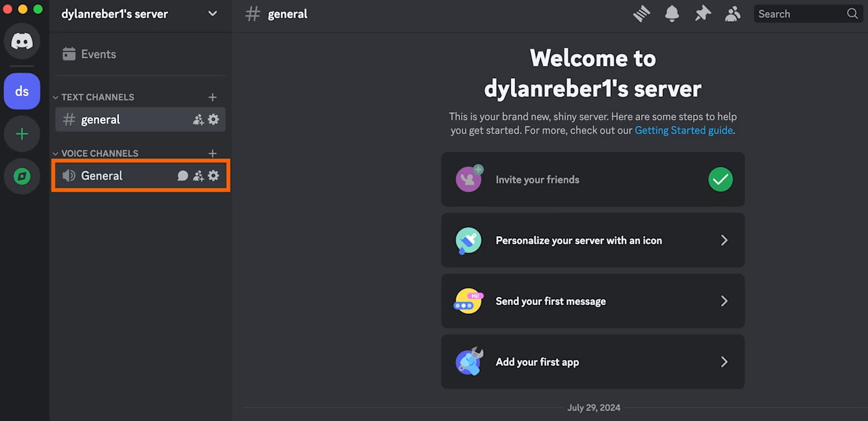868x421 pixels.
Task: Open Threads icon in header
Action: coord(642,14)
